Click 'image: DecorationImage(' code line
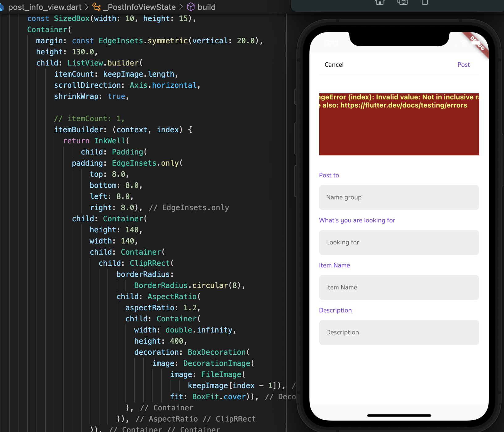 (203, 363)
